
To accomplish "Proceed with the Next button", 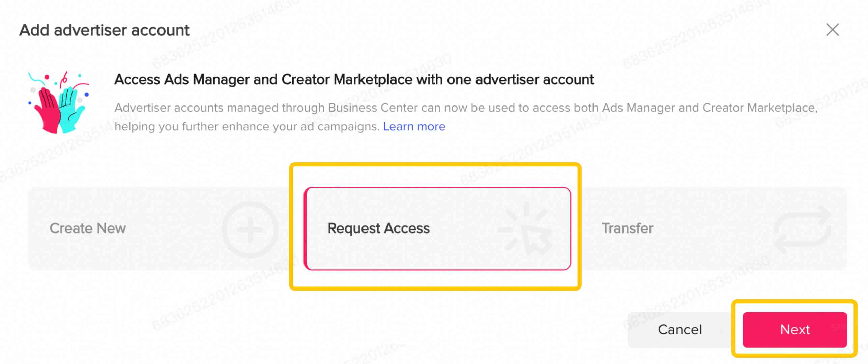I will click(794, 330).
